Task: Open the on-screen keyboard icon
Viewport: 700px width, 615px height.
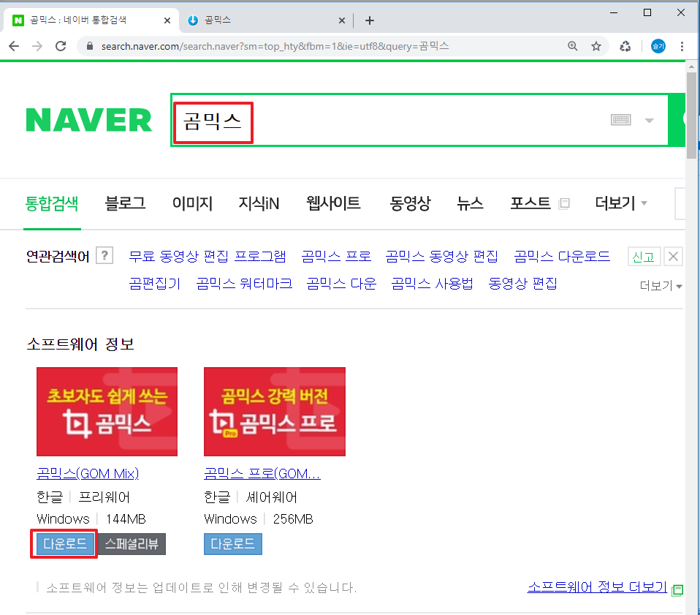Action: point(620,120)
